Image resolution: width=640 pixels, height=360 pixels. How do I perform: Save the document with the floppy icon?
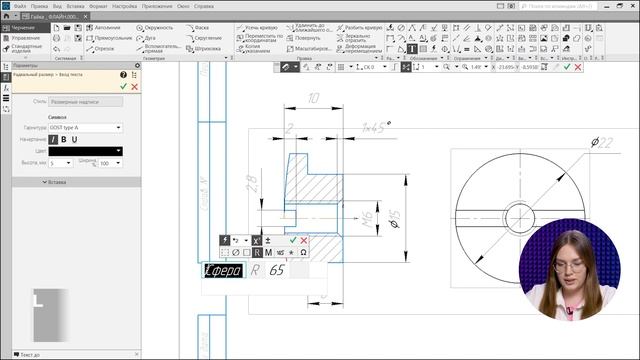[x=78, y=28]
